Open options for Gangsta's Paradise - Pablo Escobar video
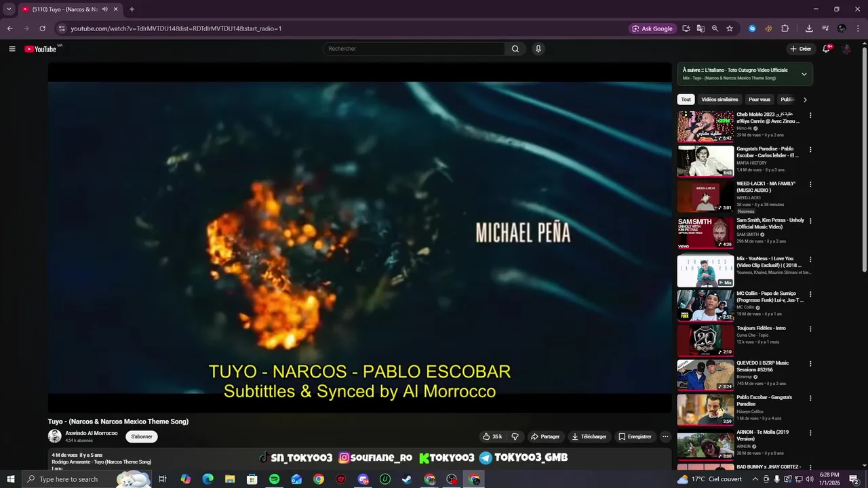The width and height of the screenshot is (868, 488). [810, 150]
